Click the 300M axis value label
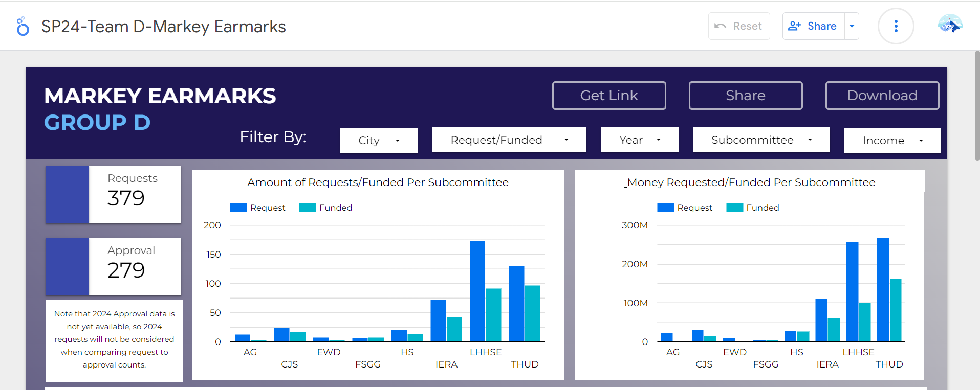 [x=635, y=225]
